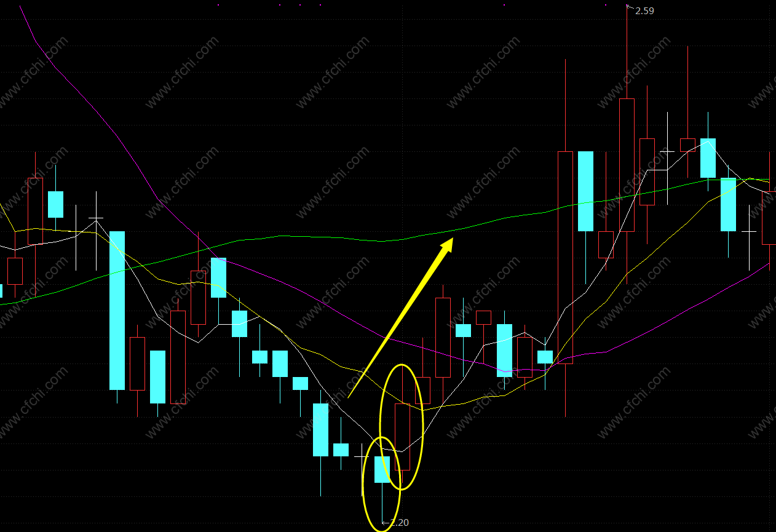Click the yellow arrow's tail end
776x532 pixels.
pyautogui.click(x=349, y=397)
